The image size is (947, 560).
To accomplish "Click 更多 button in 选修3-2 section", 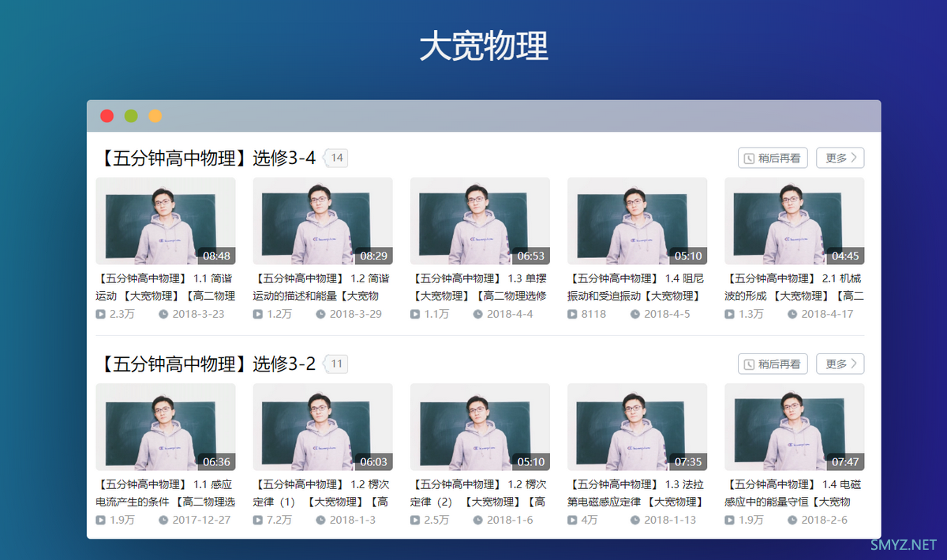I will [840, 364].
